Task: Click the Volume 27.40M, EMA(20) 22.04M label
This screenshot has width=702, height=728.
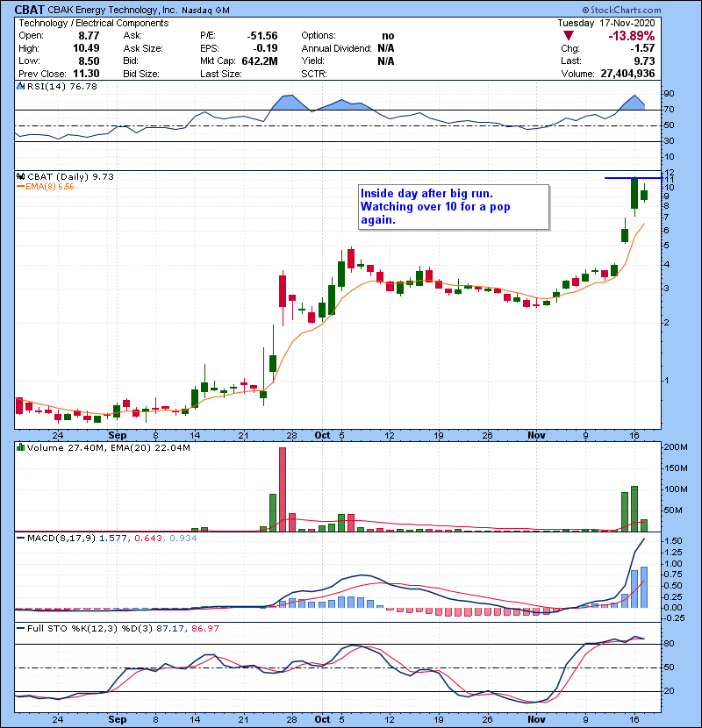Action: tap(109, 448)
